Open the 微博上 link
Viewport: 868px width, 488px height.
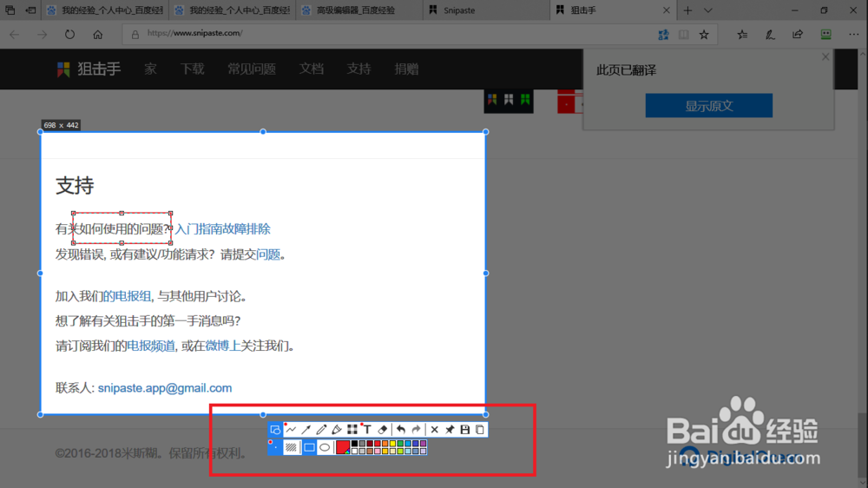pyautogui.click(x=222, y=346)
